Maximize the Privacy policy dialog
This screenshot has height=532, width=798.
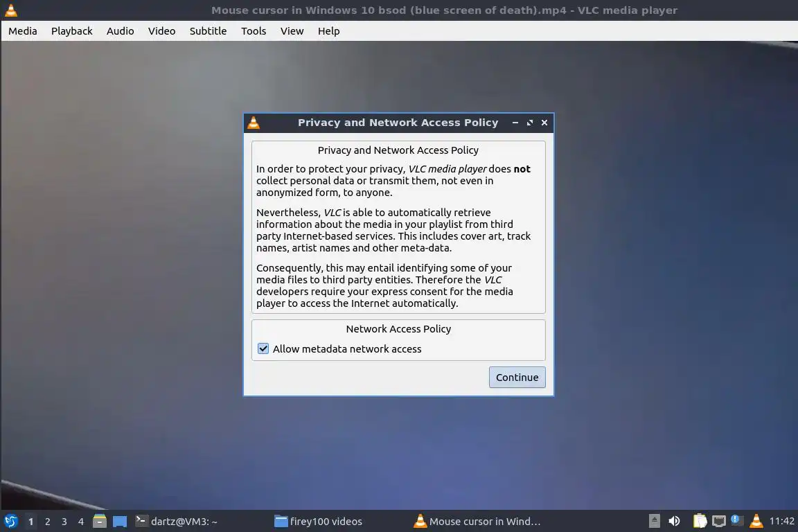tap(530, 123)
